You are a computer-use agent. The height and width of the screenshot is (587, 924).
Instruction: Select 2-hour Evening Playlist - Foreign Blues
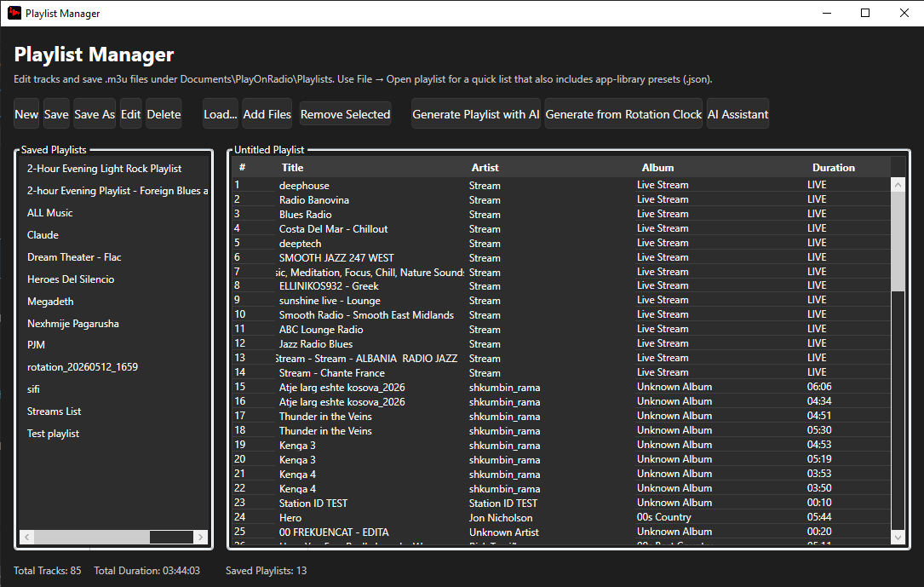tap(114, 191)
